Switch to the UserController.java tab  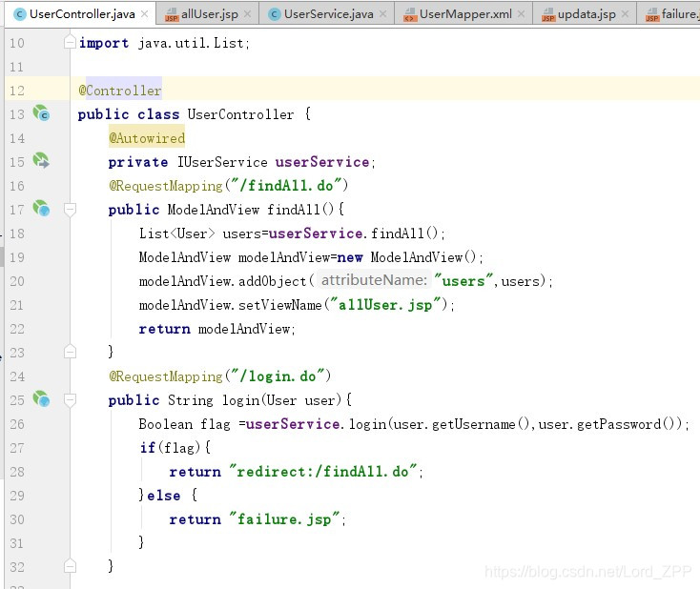(81, 14)
